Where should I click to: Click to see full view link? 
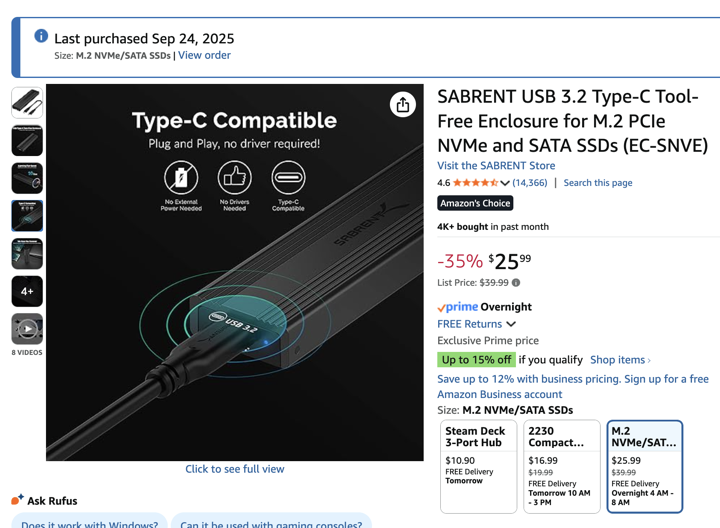[x=235, y=469]
